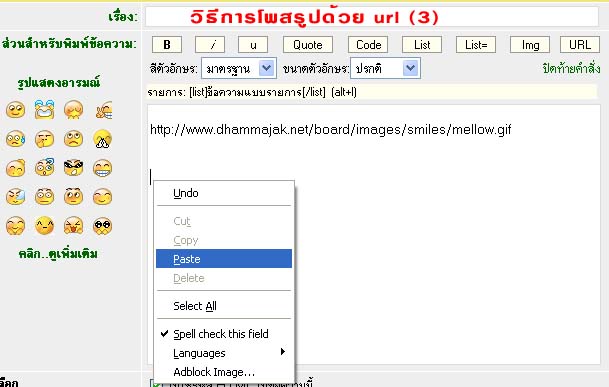Apply italic with the i button
609x387 pixels.
(210, 45)
